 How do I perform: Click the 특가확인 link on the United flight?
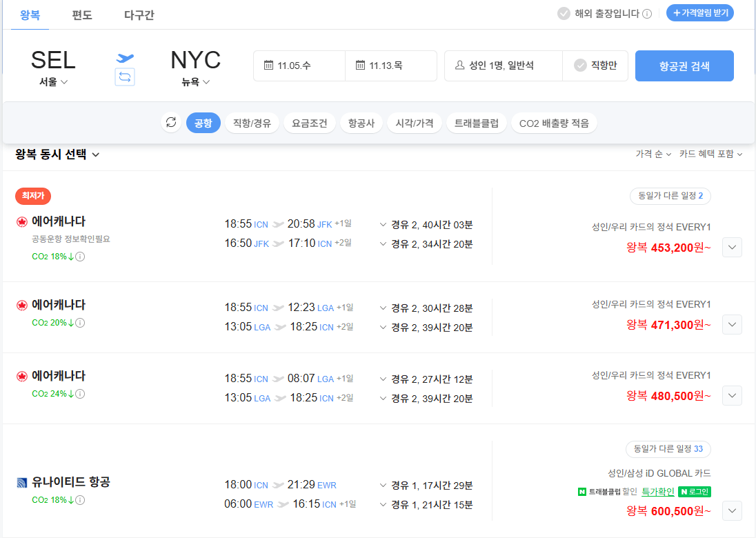[x=657, y=492]
